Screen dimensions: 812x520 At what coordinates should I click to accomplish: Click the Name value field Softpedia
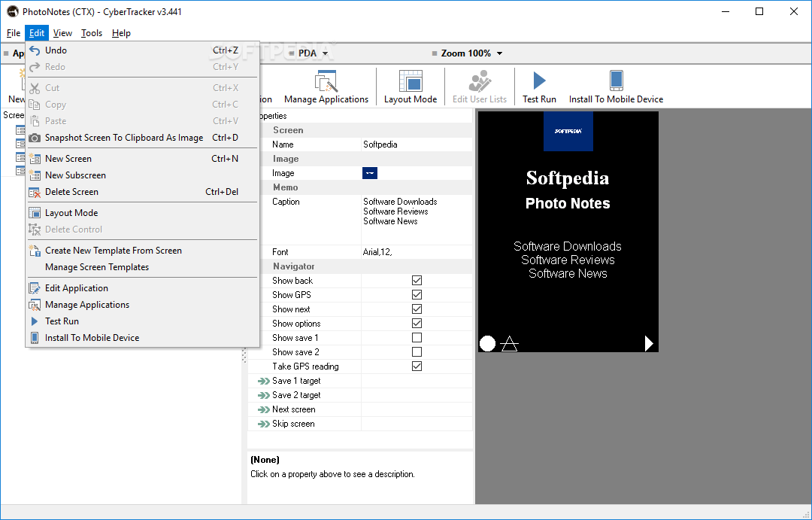pyautogui.click(x=417, y=144)
